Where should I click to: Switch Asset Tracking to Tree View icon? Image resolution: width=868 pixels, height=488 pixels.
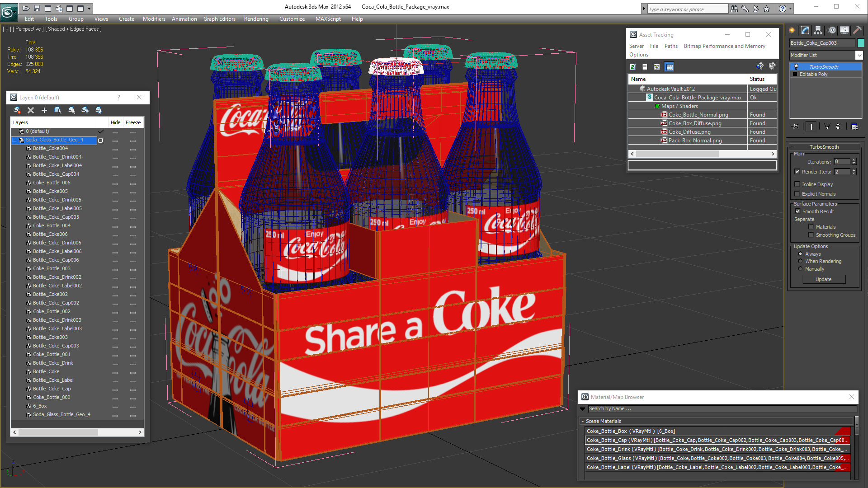(x=657, y=67)
